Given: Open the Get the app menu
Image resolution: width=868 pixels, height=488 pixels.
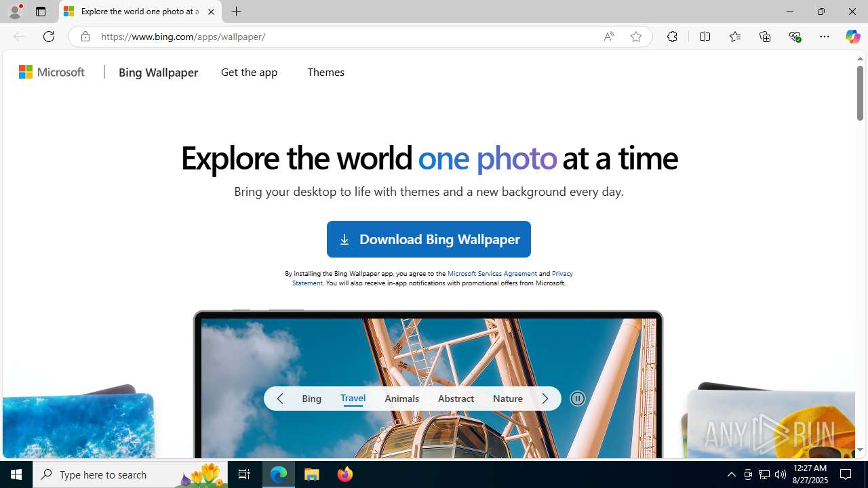Looking at the screenshot, I should coord(249,72).
